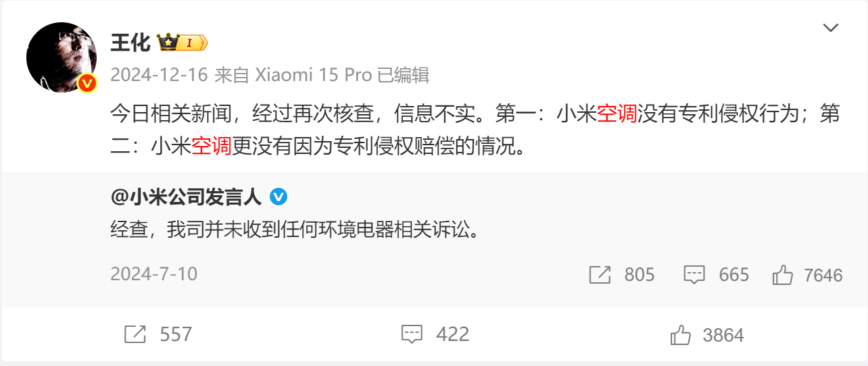This screenshot has width=868, height=366.
Task: Click the comment icon with 665
Action: tap(695, 275)
